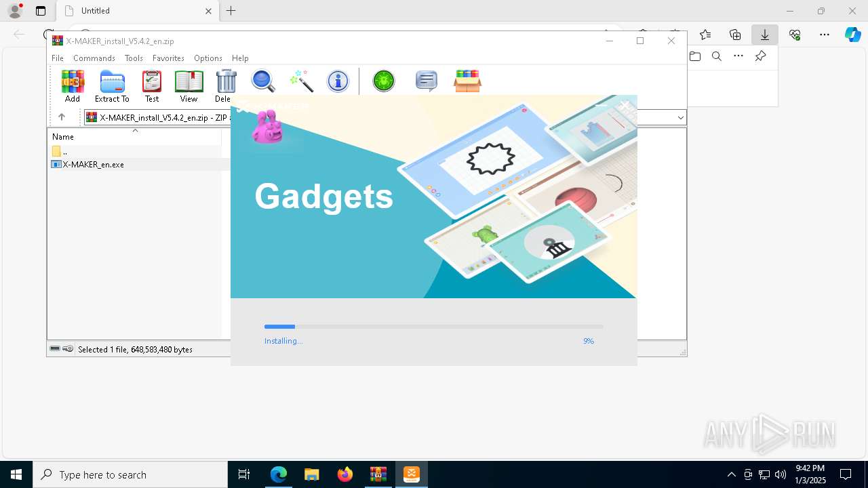Open the Tools menu
This screenshot has width=868, height=488.
134,58
